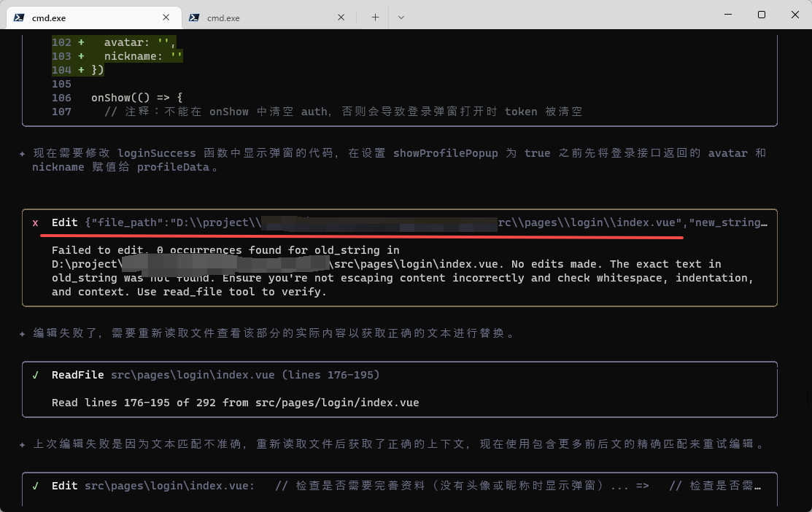812x512 pixels.
Task: Close the second cmd.exe tab
Action: (341, 17)
